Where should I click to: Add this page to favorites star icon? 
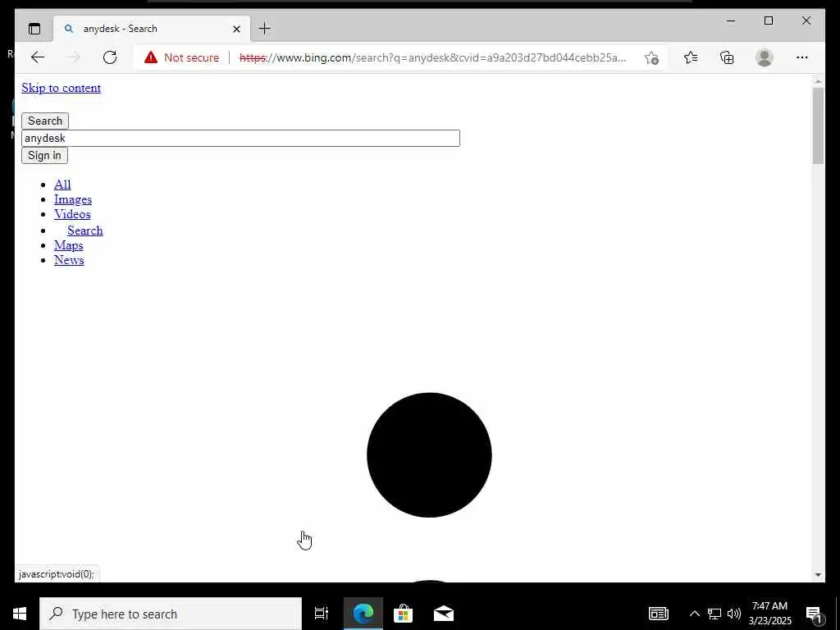(x=651, y=57)
